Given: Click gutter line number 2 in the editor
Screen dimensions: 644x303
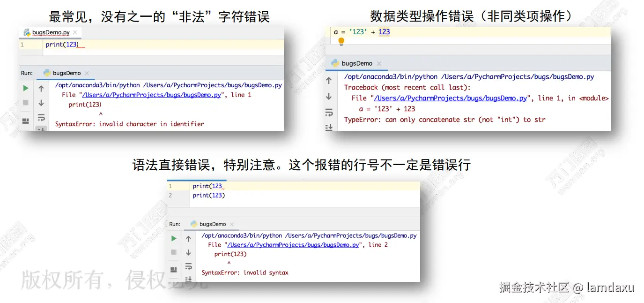Looking at the screenshot, I should [x=170, y=195].
